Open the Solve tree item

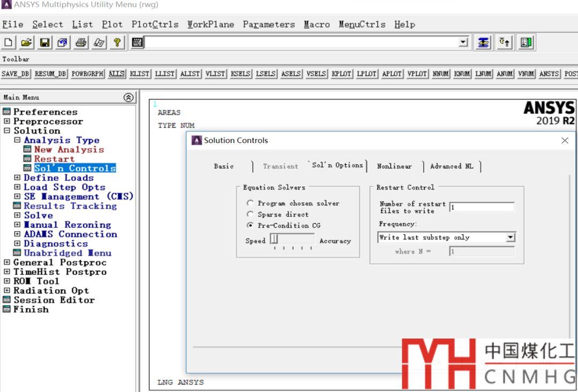pyautogui.click(x=39, y=215)
